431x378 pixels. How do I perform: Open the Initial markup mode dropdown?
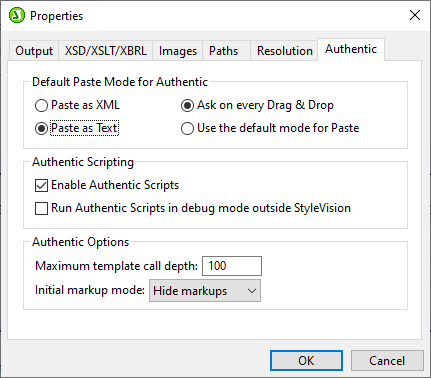[x=205, y=291]
